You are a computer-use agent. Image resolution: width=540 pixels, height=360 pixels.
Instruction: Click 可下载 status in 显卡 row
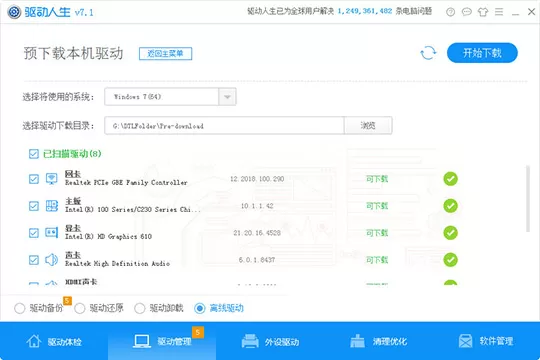pos(377,233)
